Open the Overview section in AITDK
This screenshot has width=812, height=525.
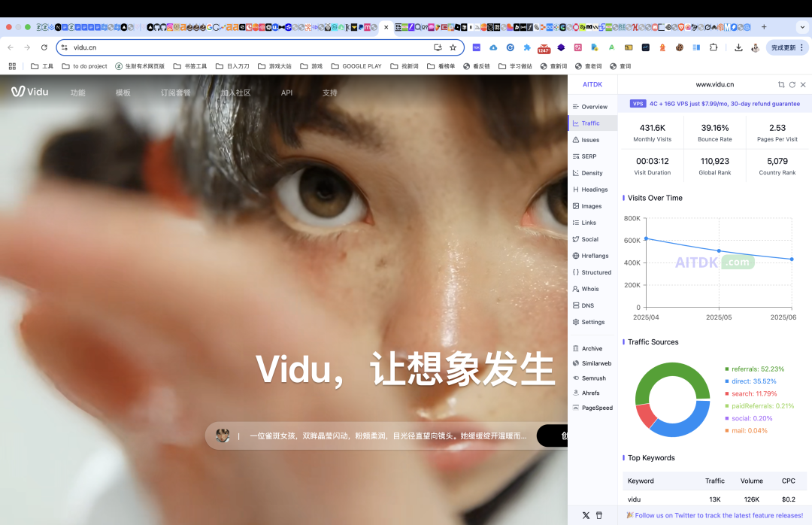point(590,107)
